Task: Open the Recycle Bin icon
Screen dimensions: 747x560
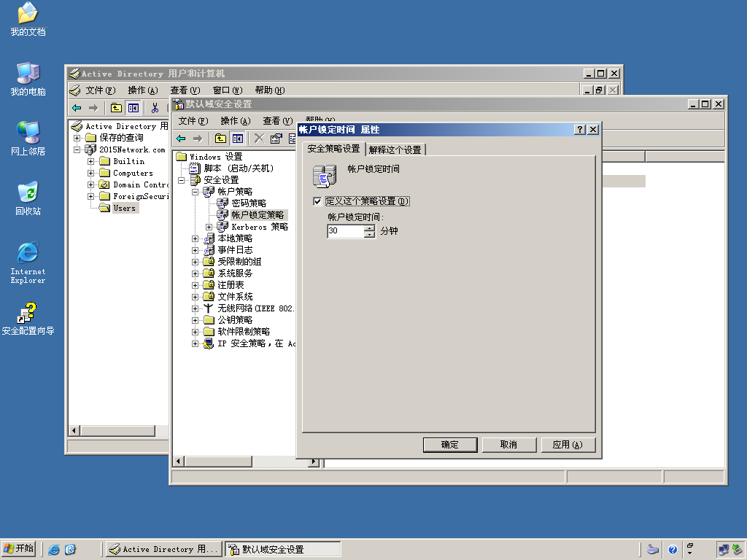Action: (28, 198)
